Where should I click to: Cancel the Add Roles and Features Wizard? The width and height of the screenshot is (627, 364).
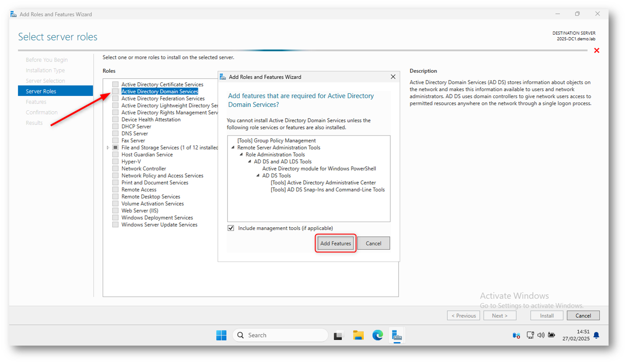583,315
